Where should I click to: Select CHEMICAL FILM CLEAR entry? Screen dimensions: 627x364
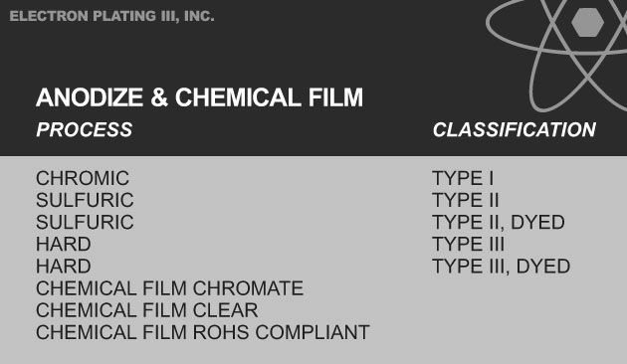146,310
